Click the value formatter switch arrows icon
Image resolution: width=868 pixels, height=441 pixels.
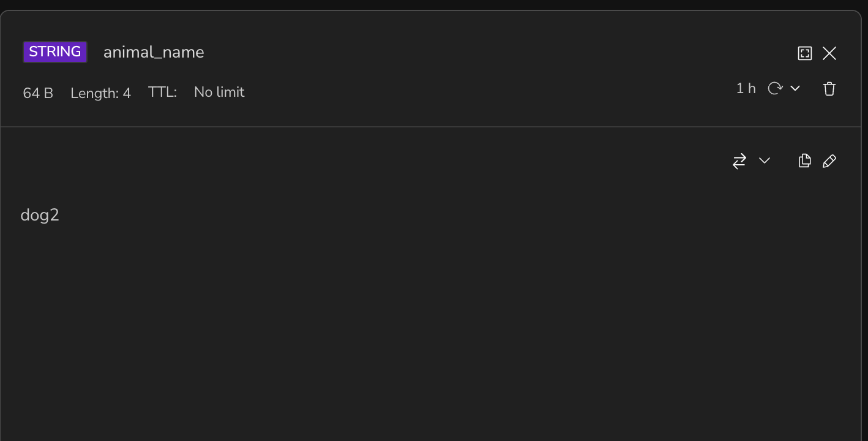click(x=739, y=161)
